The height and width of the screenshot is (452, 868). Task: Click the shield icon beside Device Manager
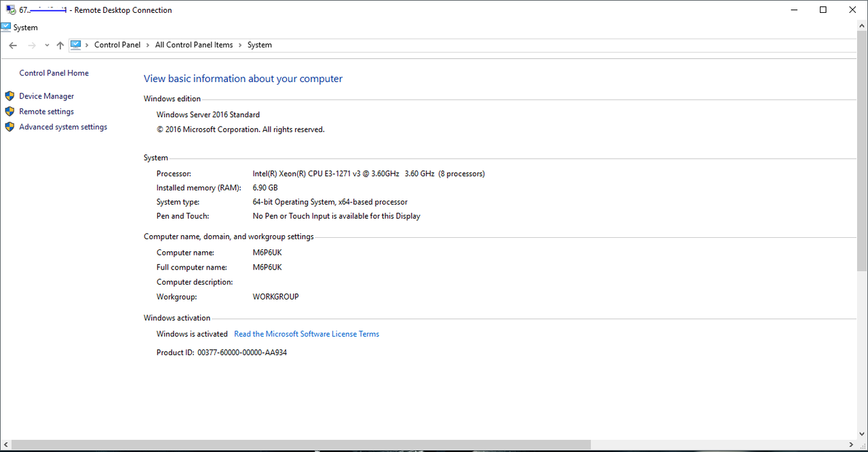point(9,96)
